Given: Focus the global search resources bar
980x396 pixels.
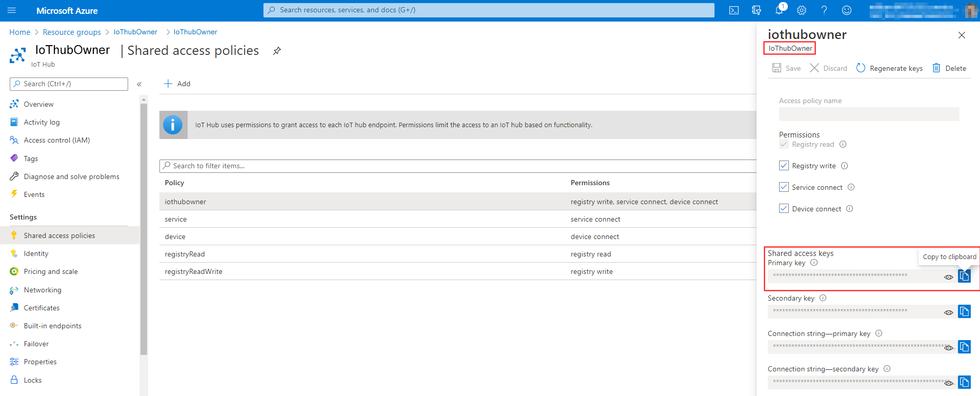Looking at the screenshot, I should pyautogui.click(x=488, y=10).
